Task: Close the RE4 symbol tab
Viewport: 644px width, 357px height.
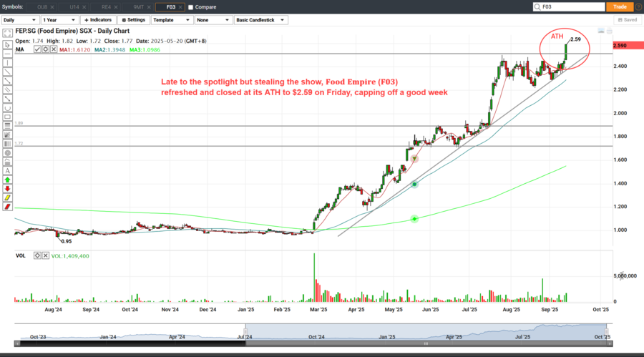Action: click(x=116, y=7)
